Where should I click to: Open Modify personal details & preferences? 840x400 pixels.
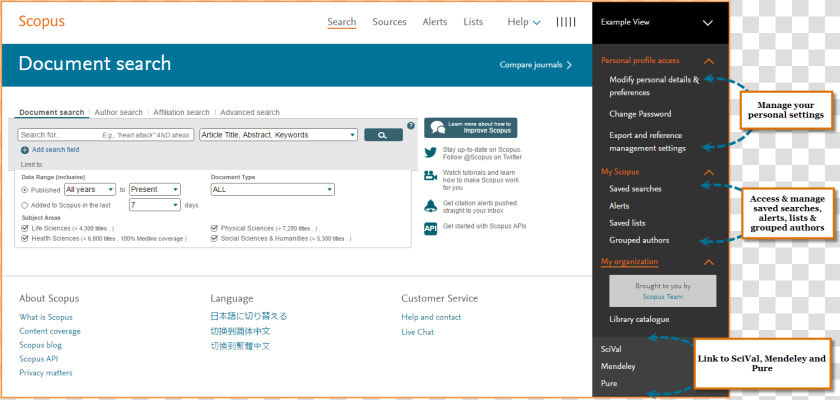pyautogui.click(x=654, y=86)
